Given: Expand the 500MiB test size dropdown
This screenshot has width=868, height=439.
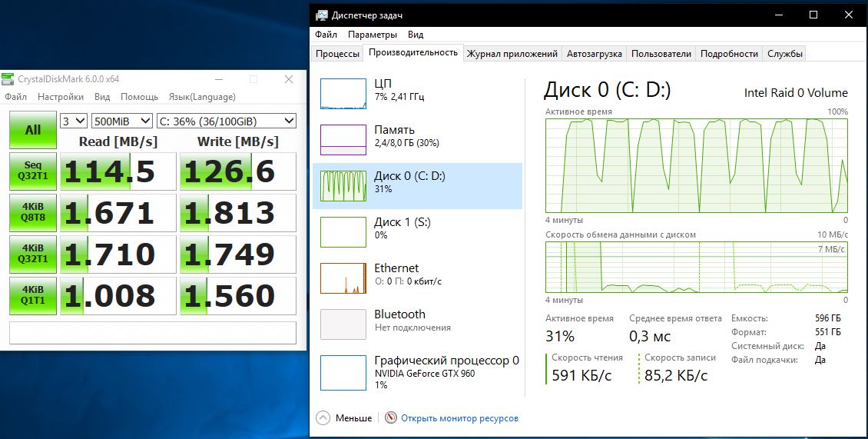Looking at the screenshot, I should (121, 121).
